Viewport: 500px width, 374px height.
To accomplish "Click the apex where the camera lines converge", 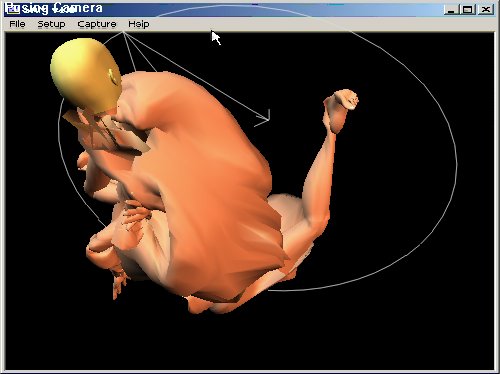I will pyautogui.click(x=124, y=32).
